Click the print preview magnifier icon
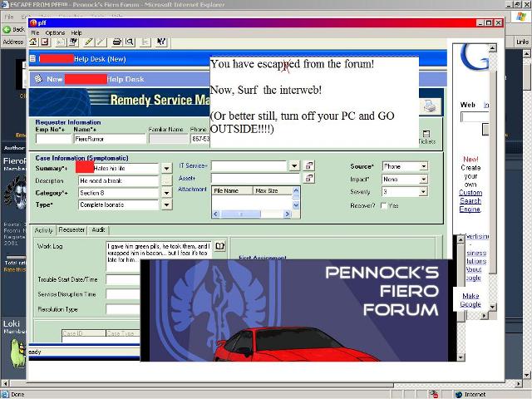Image resolution: width=532 pixels, height=399 pixels. (131, 42)
